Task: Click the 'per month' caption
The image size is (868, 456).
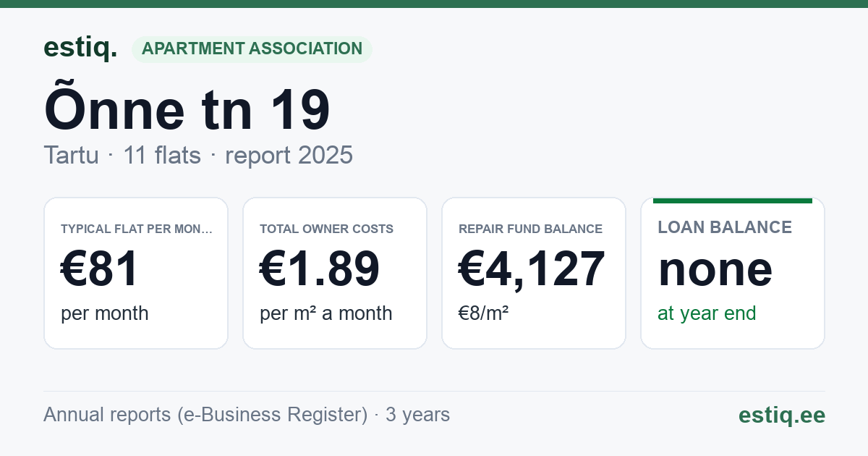Action: [105, 313]
